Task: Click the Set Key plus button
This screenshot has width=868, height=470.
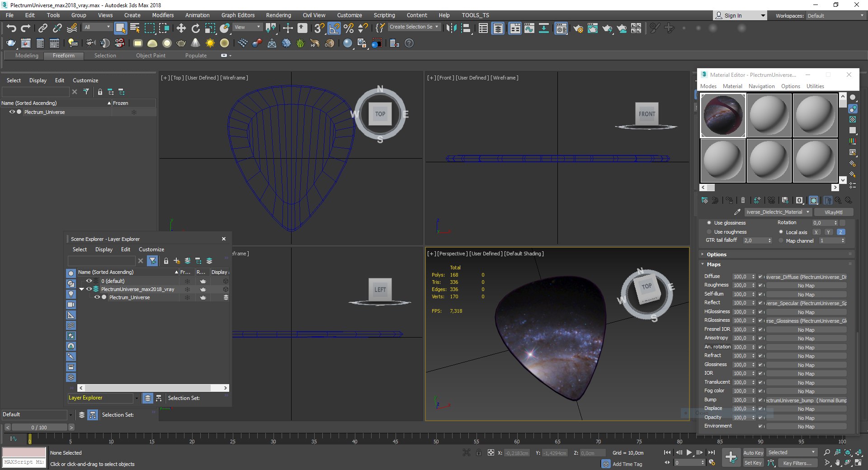Action: tap(731, 457)
